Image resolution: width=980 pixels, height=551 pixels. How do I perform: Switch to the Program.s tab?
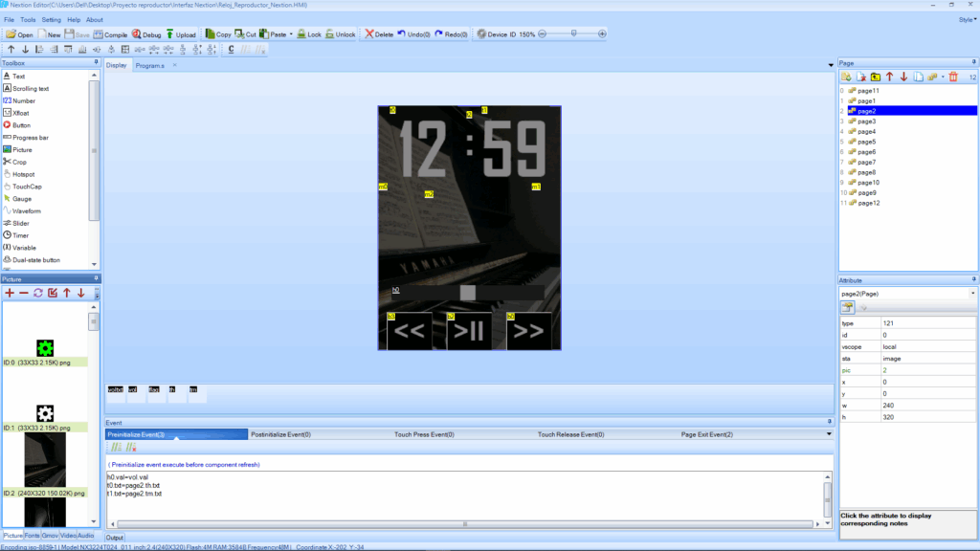click(x=149, y=65)
